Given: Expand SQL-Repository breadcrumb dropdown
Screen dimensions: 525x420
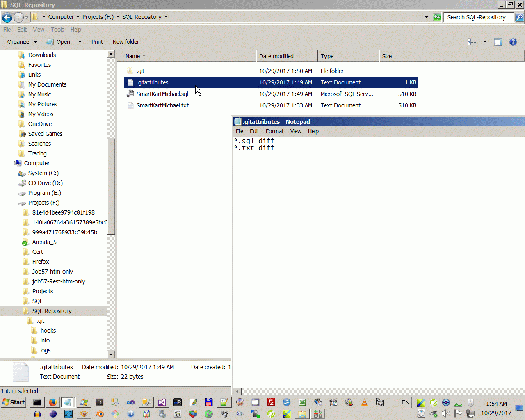Looking at the screenshot, I should tap(166, 17).
